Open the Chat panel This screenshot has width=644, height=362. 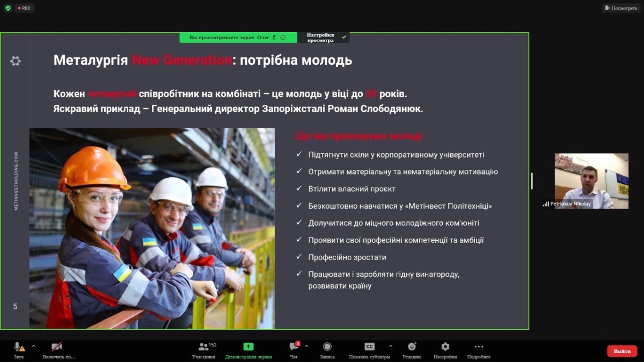click(294, 347)
